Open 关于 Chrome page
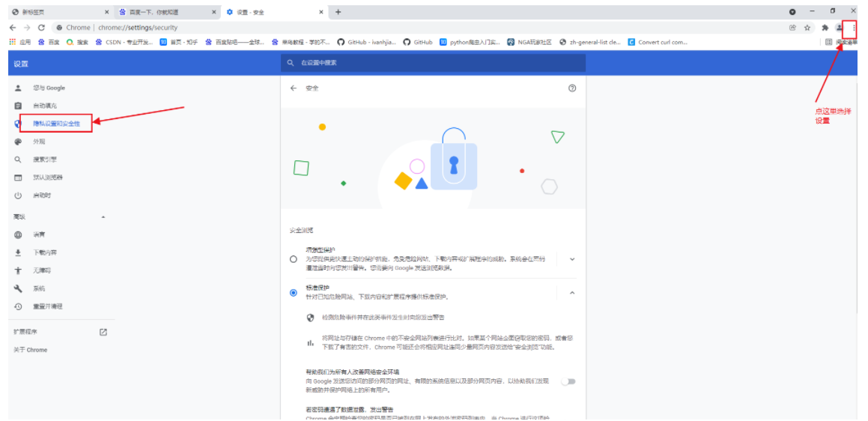Screen dimensions: 868x421 coord(31,350)
